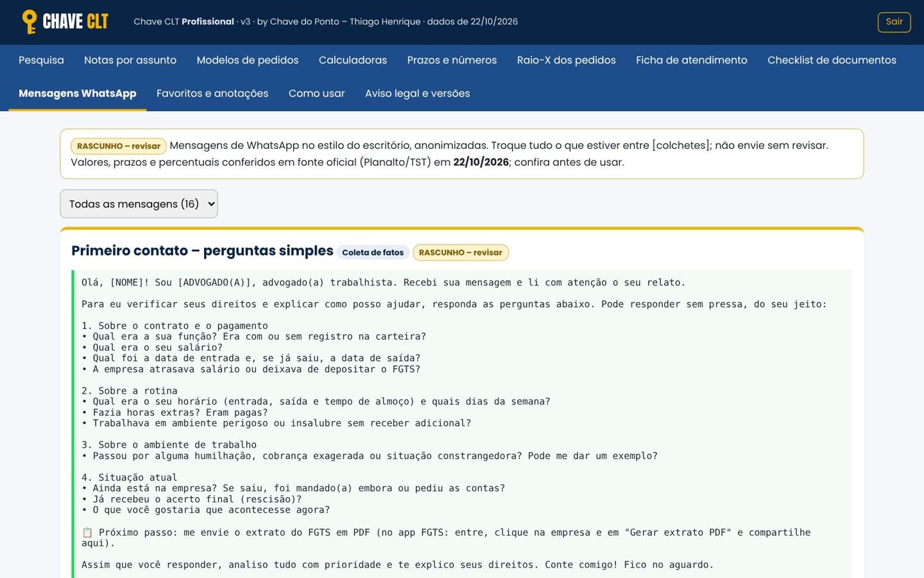This screenshot has width=924, height=578.
Task: Click the heading Primeiro contato – perguntas simples
Action: pyautogui.click(x=202, y=250)
